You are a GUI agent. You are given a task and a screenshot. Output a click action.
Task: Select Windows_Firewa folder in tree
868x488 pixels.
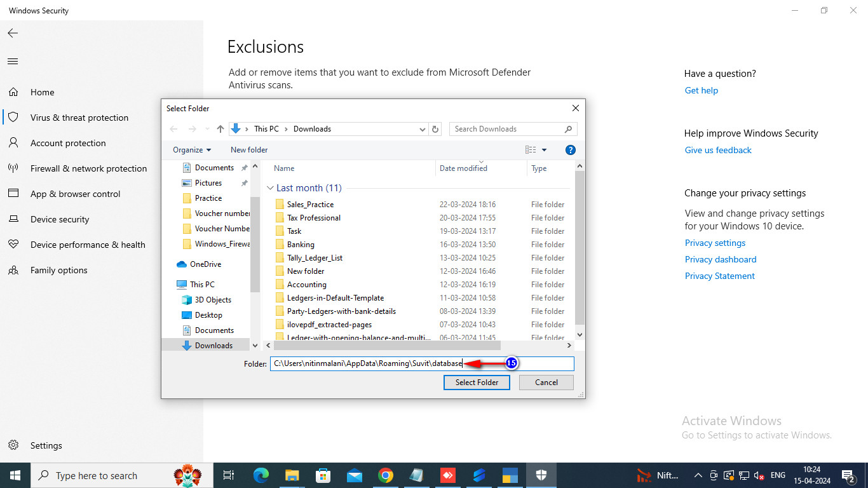[x=222, y=244]
